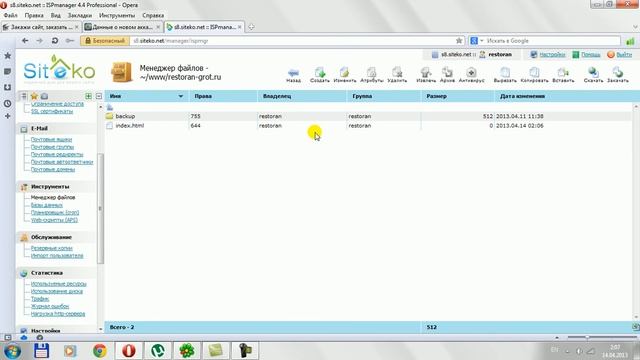Click the Извлечь (extract) toolbar icon
This screenshot has width=640, height=360.
pyautogui.click(x=426, y=75)
